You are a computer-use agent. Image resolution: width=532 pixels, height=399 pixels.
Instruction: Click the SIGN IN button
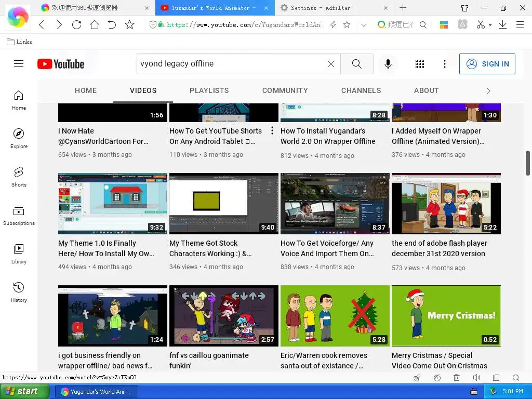coord(487,64)
